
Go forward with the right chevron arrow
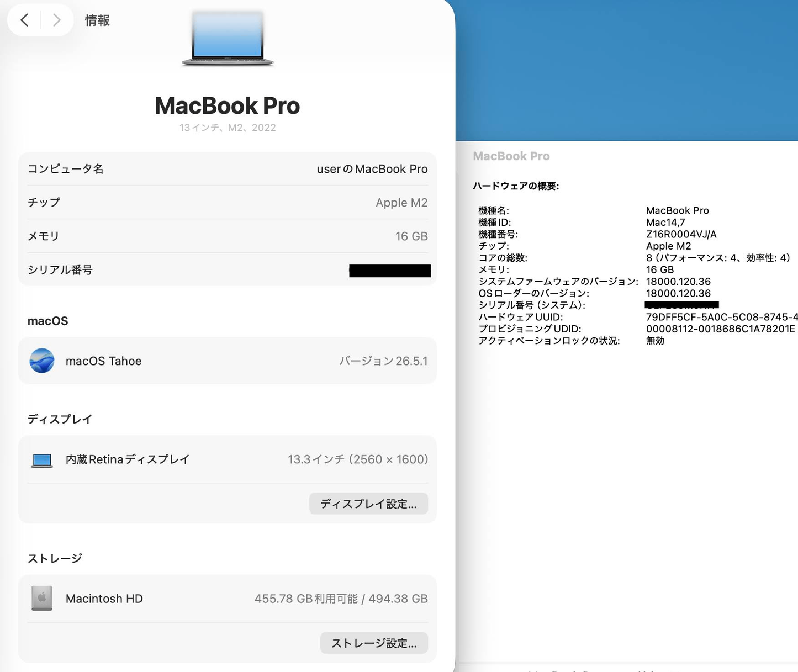(56, 20)
